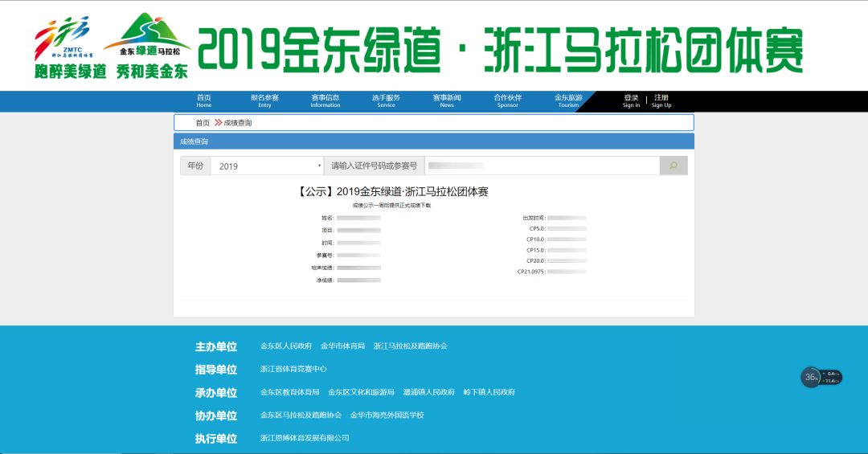Click the 【公示】2019金东绿道·浙江马拉松团体赛 heading
The width and height of the screenshot is (868, 454).
click(392, 191)
